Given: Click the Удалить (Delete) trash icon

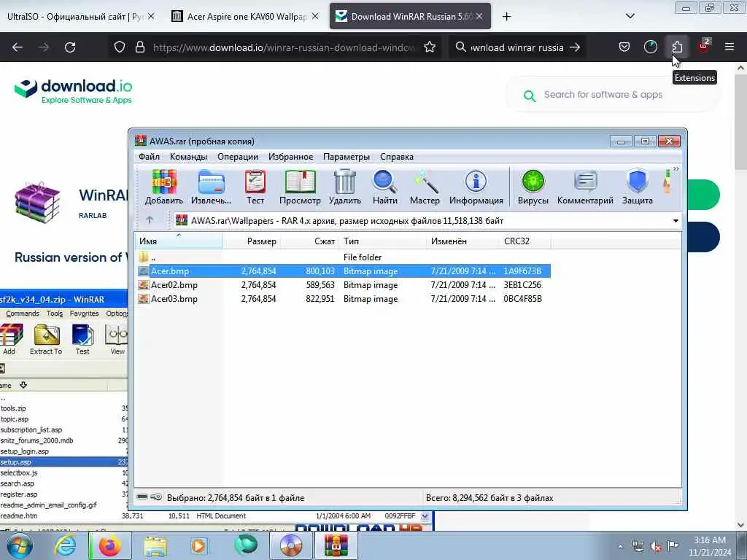Looking at the screenshot, I should point(344,187).
